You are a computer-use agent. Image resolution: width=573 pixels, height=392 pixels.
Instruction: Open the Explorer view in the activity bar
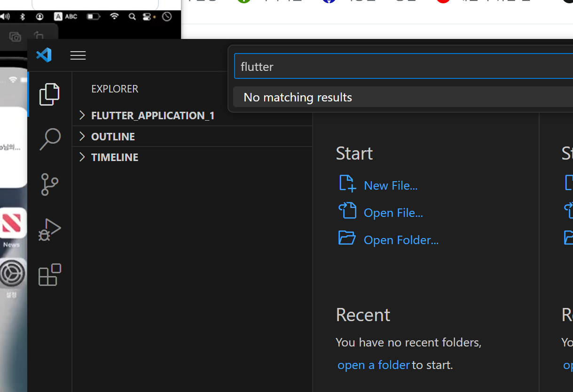[49, 94]
